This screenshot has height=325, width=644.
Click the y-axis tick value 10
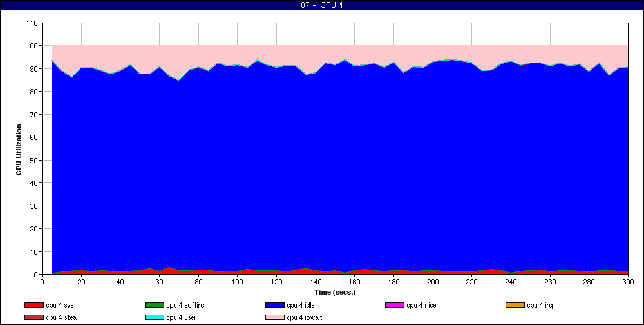pyautogui.click(x=34, y=251)
